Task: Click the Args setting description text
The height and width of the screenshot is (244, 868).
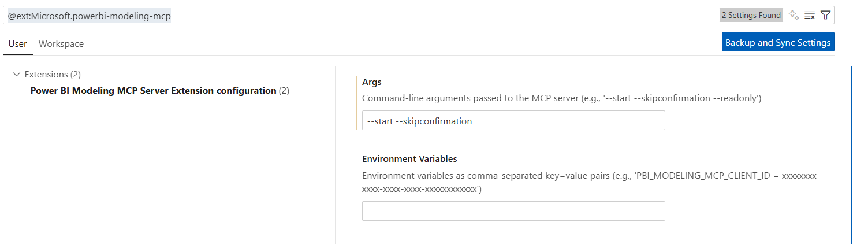Action: [561, 98]
